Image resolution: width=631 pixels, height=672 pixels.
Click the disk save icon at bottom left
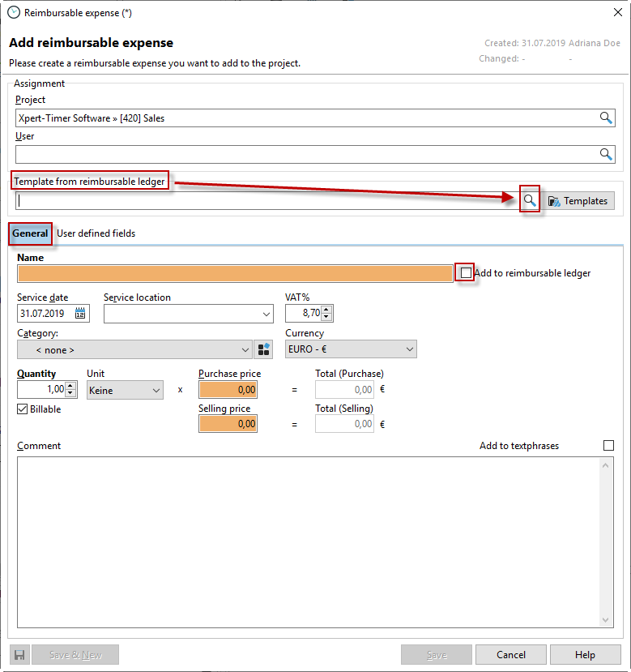[19, 655]
